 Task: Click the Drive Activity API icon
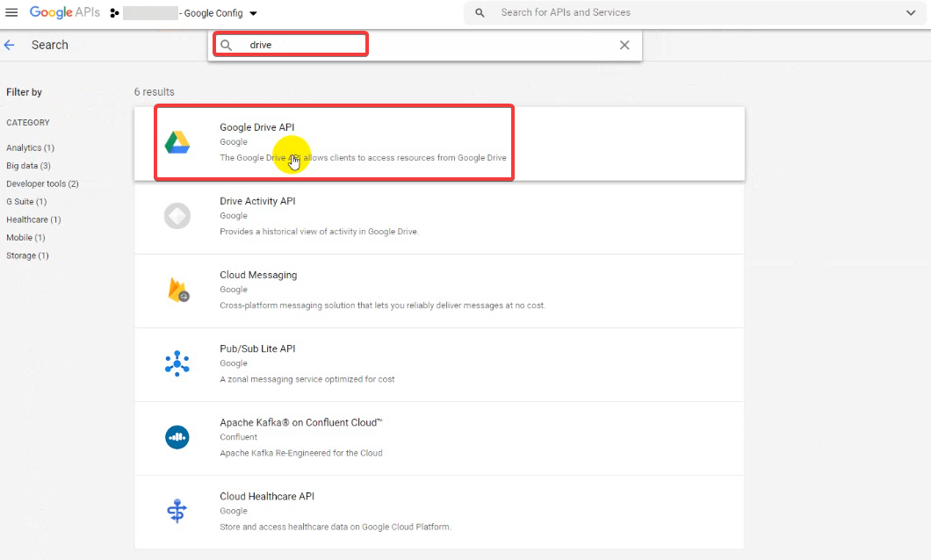[177, 216]
